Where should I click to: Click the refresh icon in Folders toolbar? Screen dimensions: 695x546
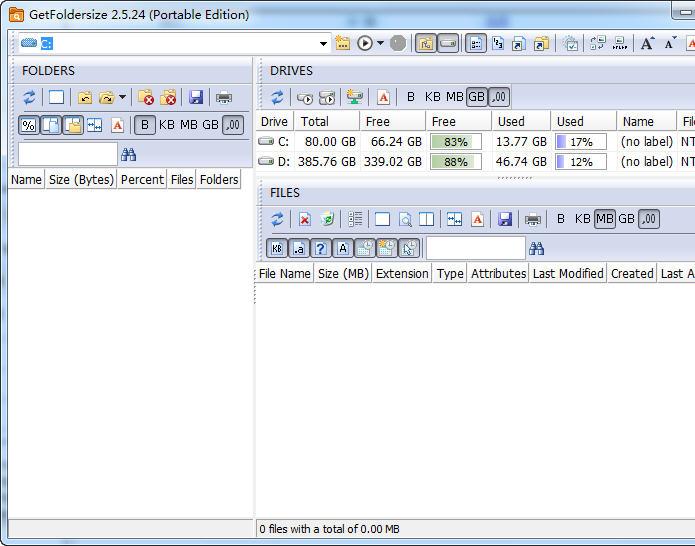[29, 97]
